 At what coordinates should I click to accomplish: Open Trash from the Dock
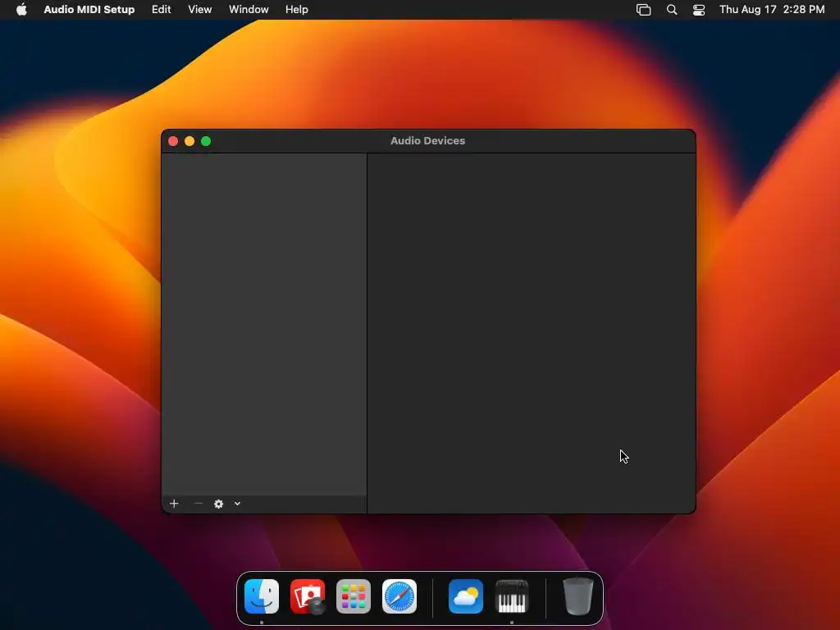tap(578, 596)
